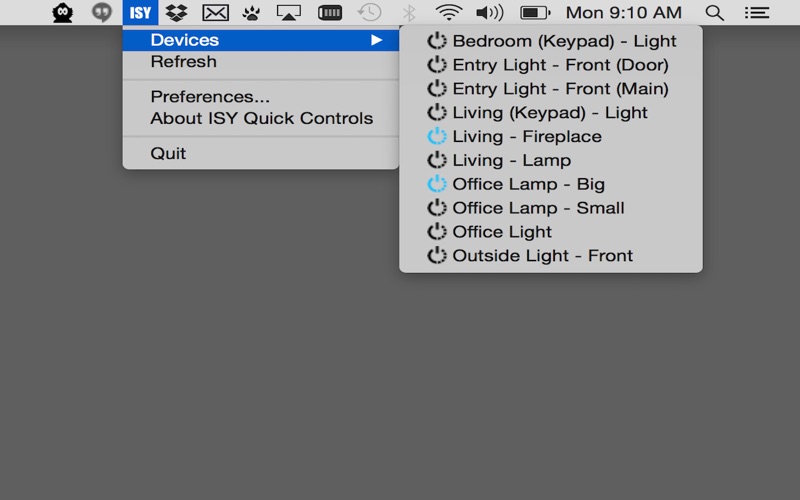
Task: Click the Mail envelope menu bar icon
Action: point(215,12)
